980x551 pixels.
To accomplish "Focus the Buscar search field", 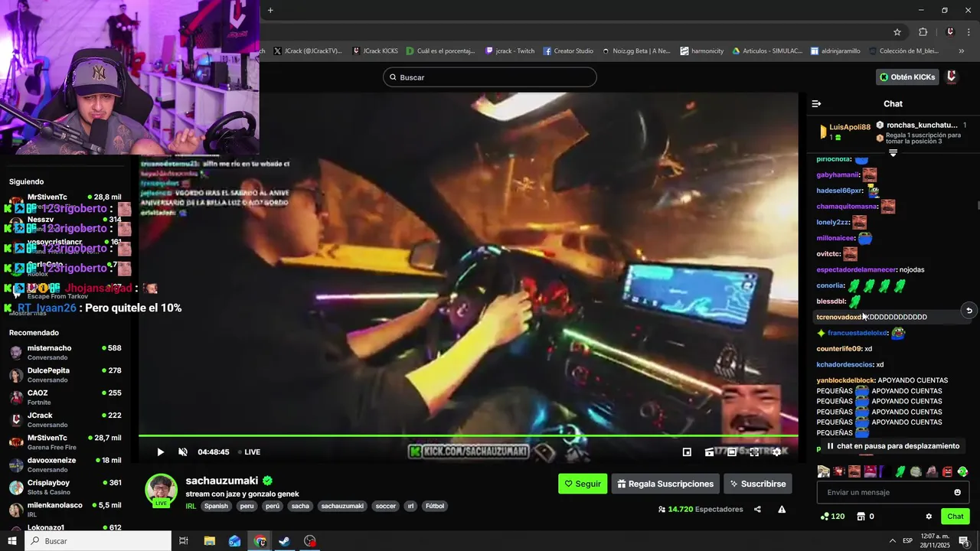I will tap(490, 77).
